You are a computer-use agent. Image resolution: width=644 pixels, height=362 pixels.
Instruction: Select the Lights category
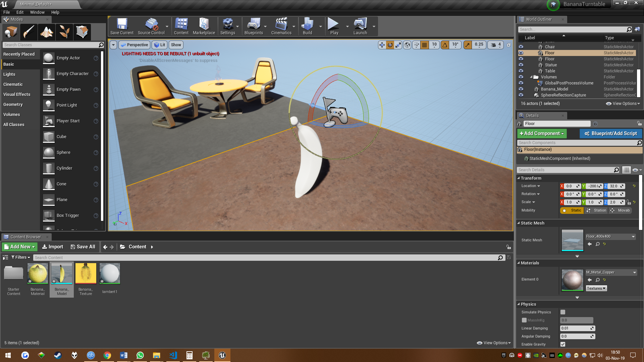20,74
